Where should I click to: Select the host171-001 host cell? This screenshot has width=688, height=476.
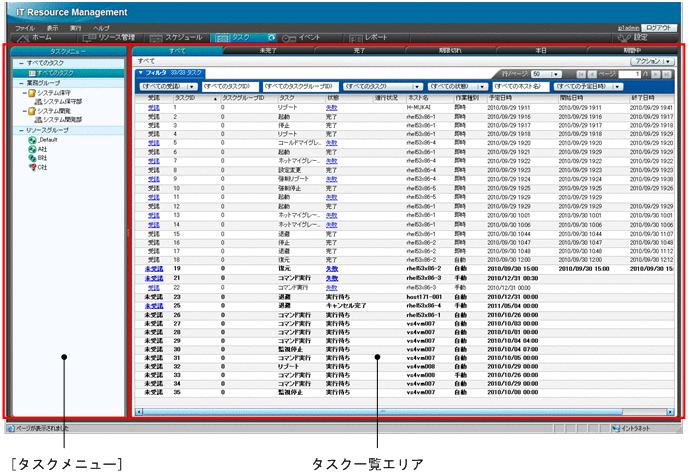click(x=424, y=297)
